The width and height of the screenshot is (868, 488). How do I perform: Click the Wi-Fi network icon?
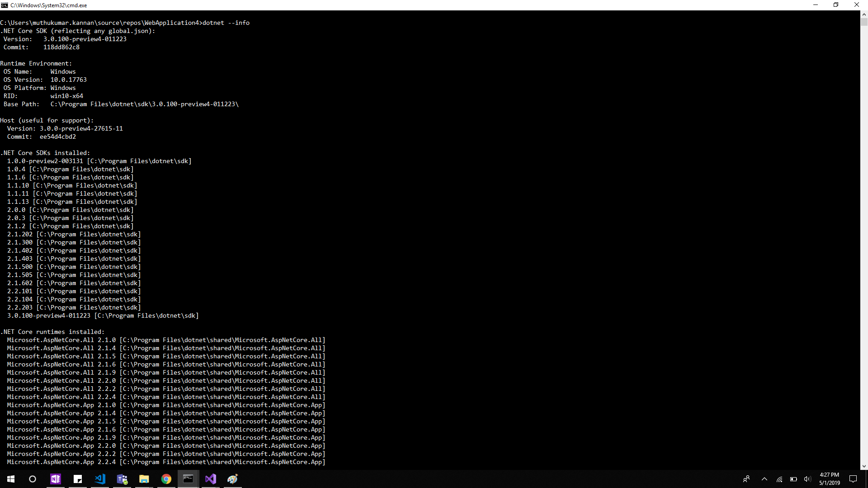coord(779,480)
